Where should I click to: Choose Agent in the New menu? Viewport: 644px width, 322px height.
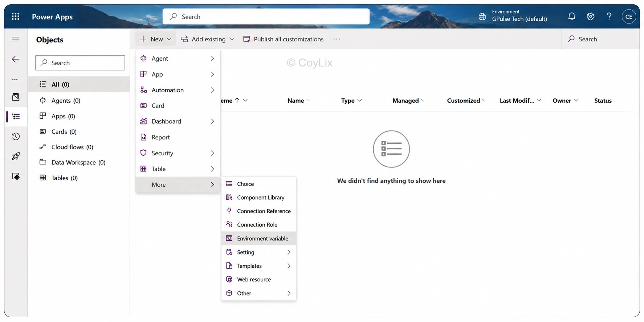point(178,58)
